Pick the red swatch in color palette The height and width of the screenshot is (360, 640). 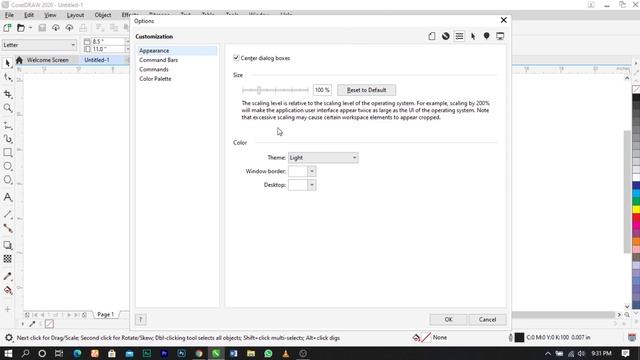[636, 218]
